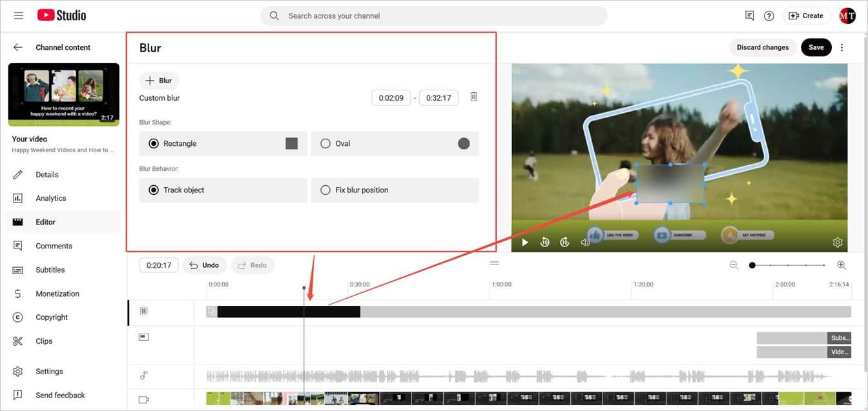This screenshot has width=868, height=411.
Task: Delete the custom blur with trash icon
Action: point(473,96)
